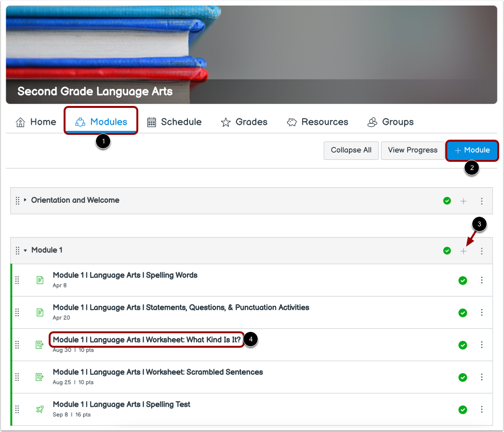Toggle published indicator for Spelling Words item

463,280
